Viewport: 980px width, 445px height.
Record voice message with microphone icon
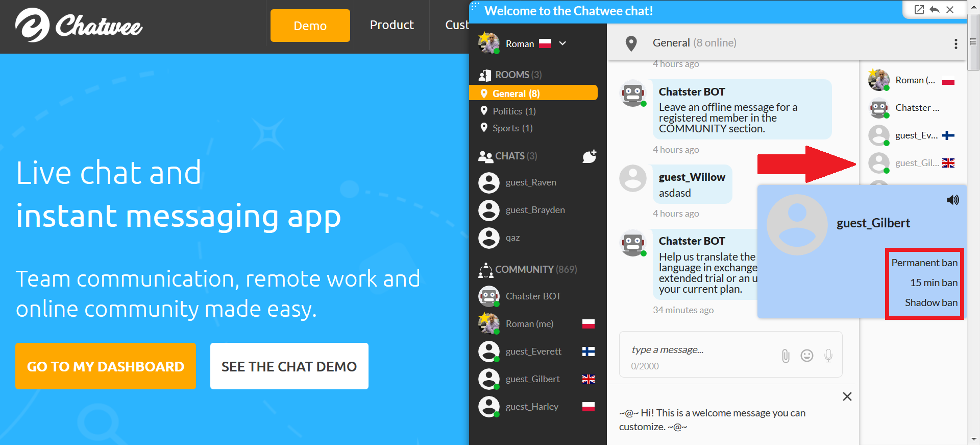[828, 356]
